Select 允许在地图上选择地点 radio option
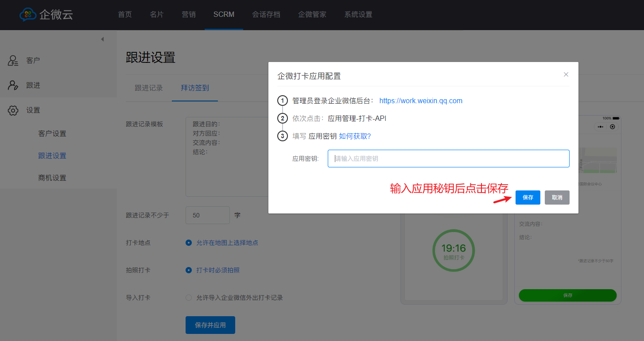644x341 pixels. click(189, 243)
